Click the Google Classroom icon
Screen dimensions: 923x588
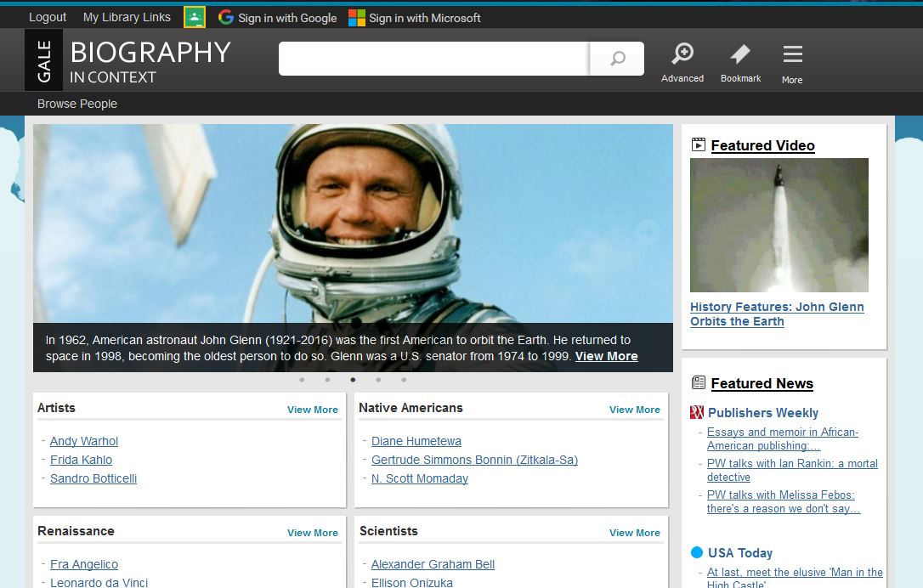pyautogui.click(x=195, y=18)
